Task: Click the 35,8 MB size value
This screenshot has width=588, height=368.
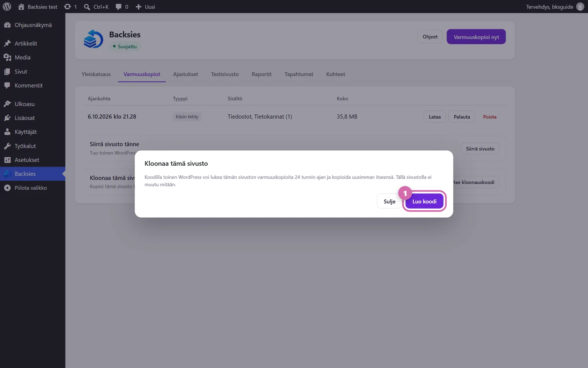Action: (x=347, y=117)
